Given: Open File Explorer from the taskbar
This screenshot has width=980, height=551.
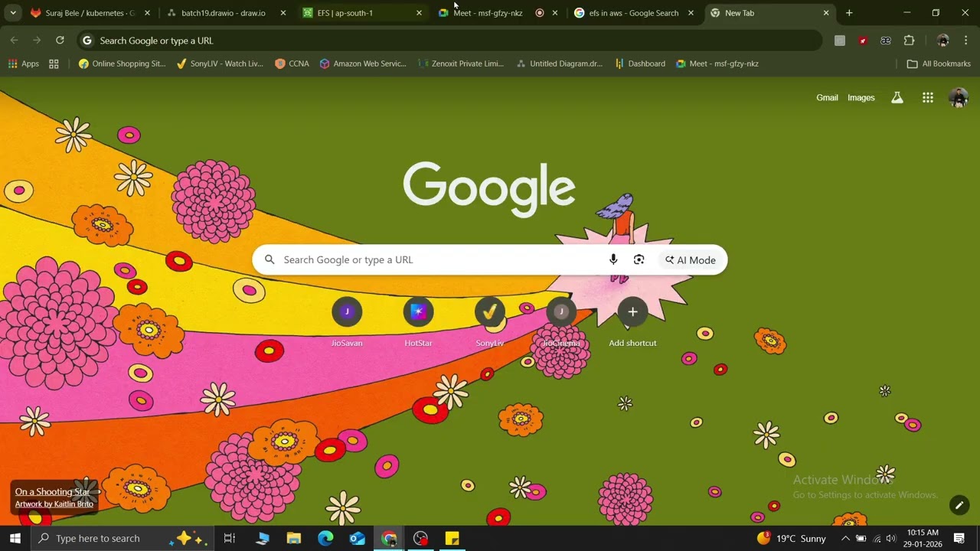Looking at the screenshot, I should click(x=294, y=538).
